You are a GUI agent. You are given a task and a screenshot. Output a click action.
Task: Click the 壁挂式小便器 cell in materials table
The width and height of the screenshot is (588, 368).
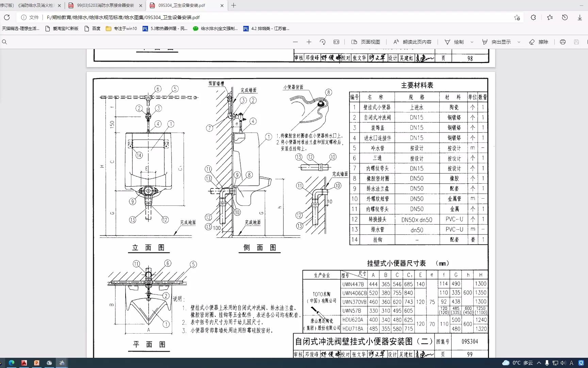click(377, 107)
